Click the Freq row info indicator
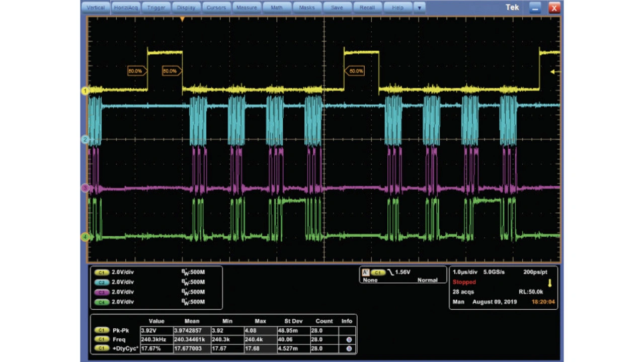 pyautogui.click(x=349, y=340)
